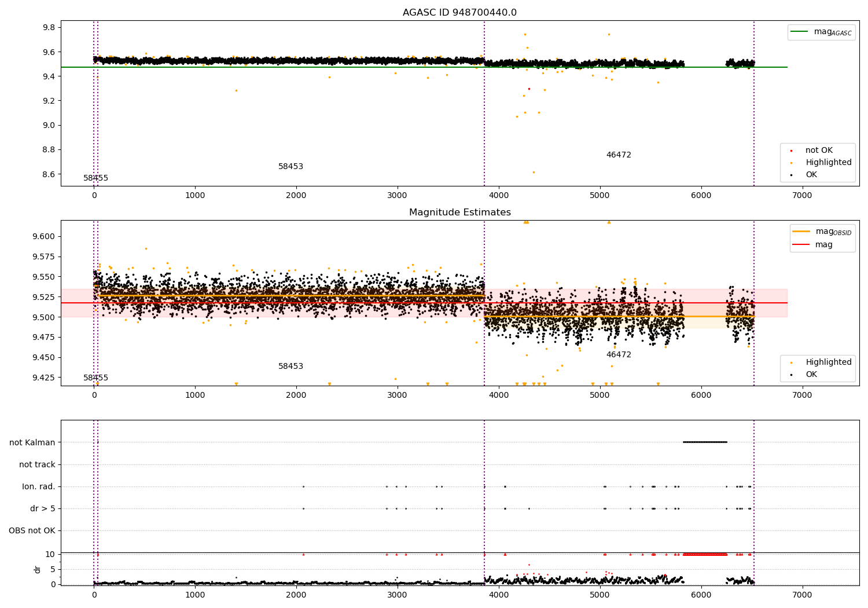Click the 'OBS not OK' axis label
This screenshot has height=608, width=868.
tap(32, 531)
